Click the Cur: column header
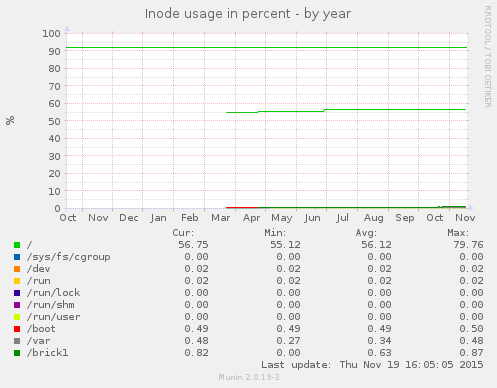This screenshot has height=388, width=497. tap(183, 233)
